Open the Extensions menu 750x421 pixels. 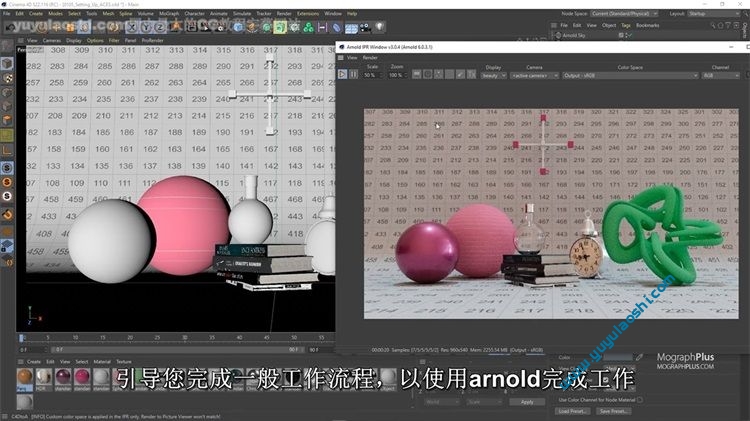[x=308, y=13]
